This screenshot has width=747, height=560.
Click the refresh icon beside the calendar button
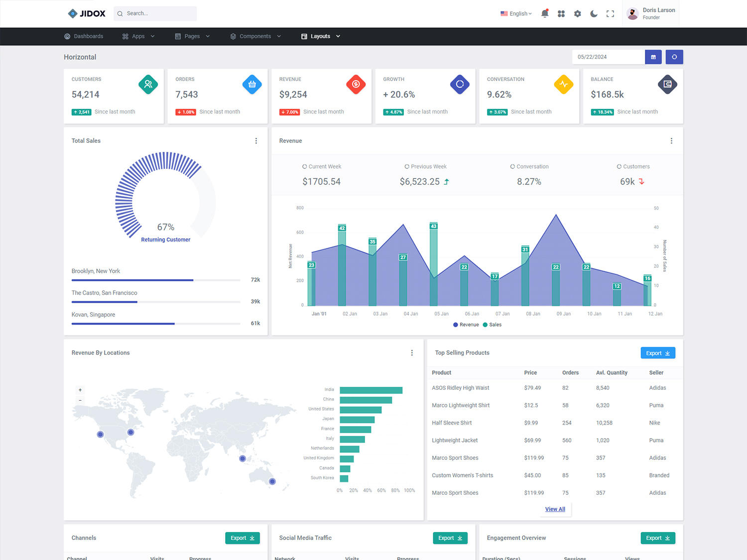pyautogui.click(x=674, y=57)
